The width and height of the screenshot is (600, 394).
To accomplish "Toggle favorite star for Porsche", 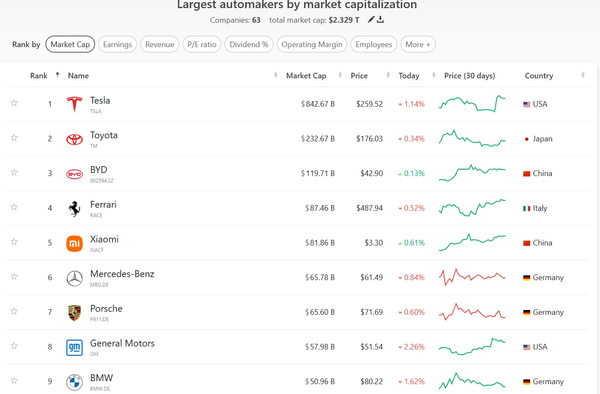I will (14, 311).
